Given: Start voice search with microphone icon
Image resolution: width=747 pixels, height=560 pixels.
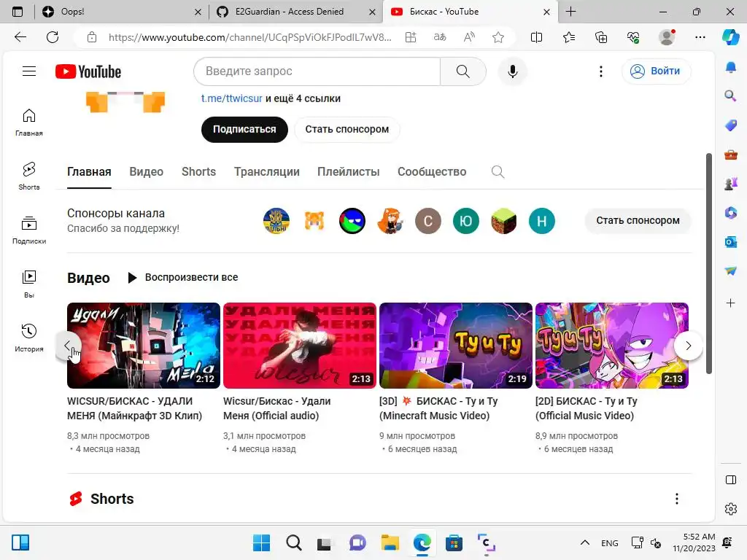Looking at the screenshot, I should coord(512,71).
